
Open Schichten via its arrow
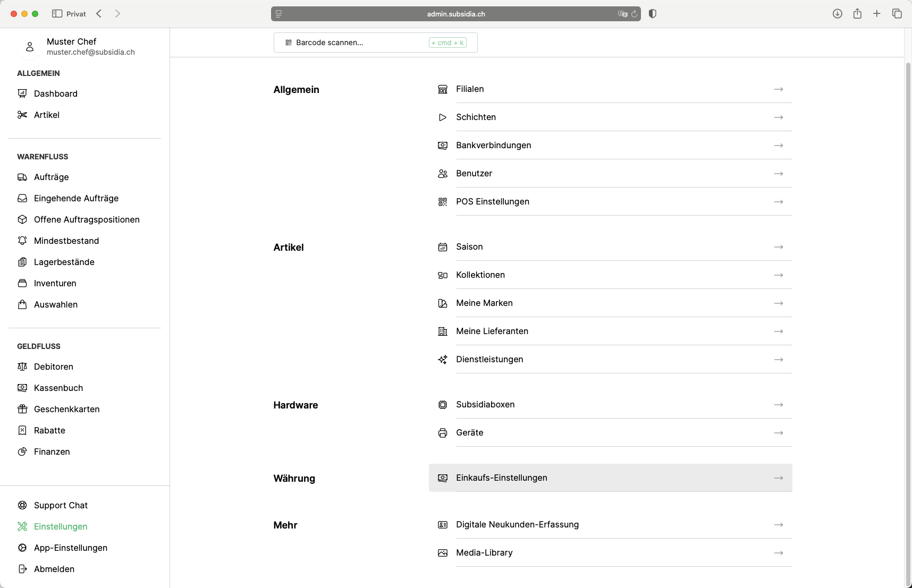pos(779,117)
